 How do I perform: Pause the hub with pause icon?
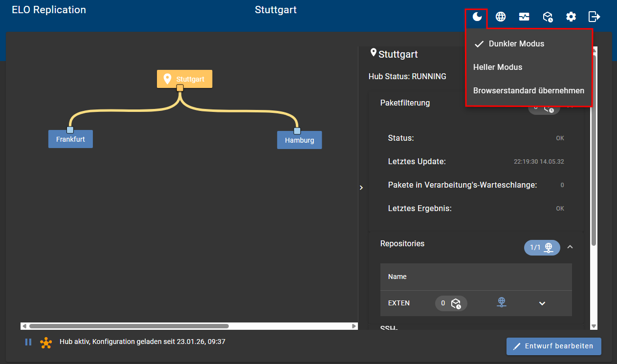[x=28, y=342]
